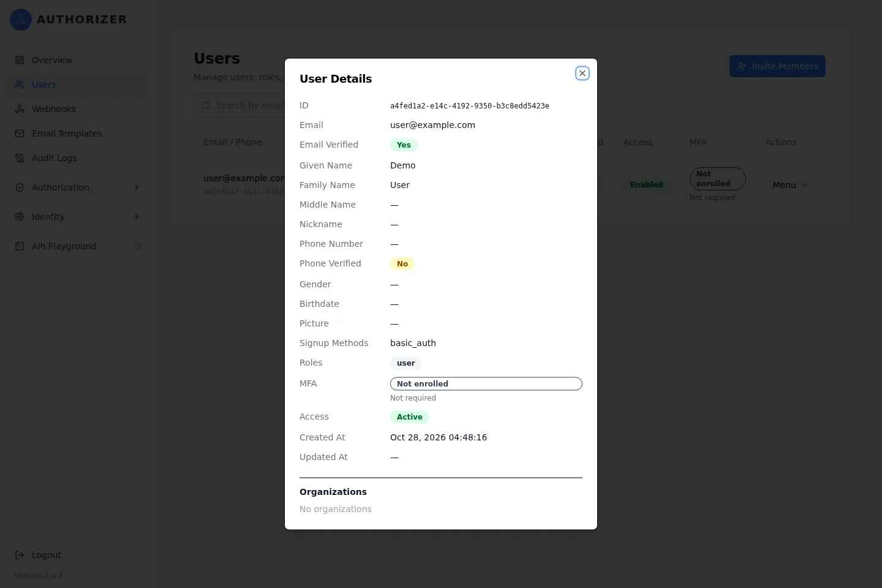Image resolution: width=882 pixels, height=588 pixels.
Task: Click the API Playground terminal icon
Action: (20, 246)
